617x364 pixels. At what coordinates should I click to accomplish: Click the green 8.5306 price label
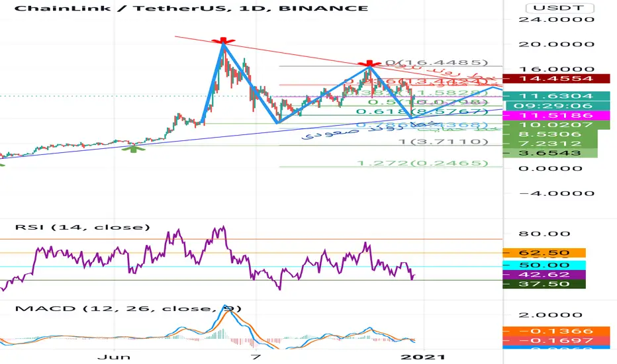click(x=550, y=134)
